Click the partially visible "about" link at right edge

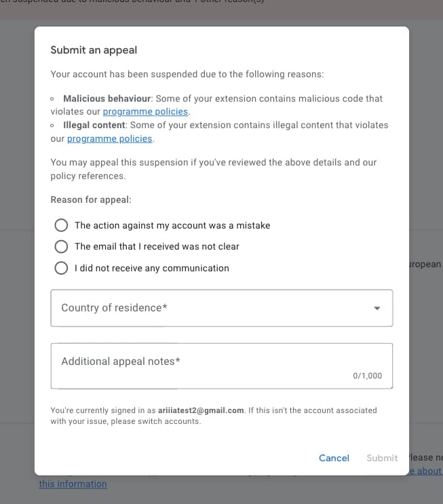[x=427, y=471]
